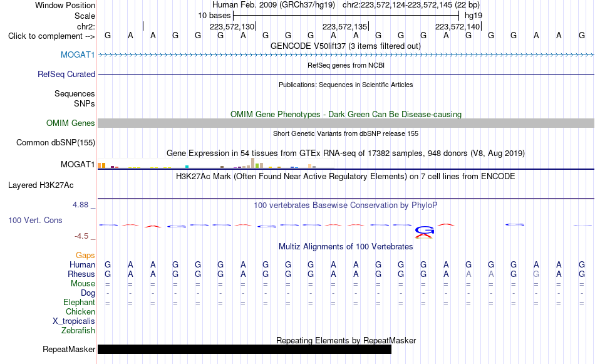The width and height of the screenshot is (595, 364).
Task: Open the RefSeq Curated track label
Action: (66, 74)
